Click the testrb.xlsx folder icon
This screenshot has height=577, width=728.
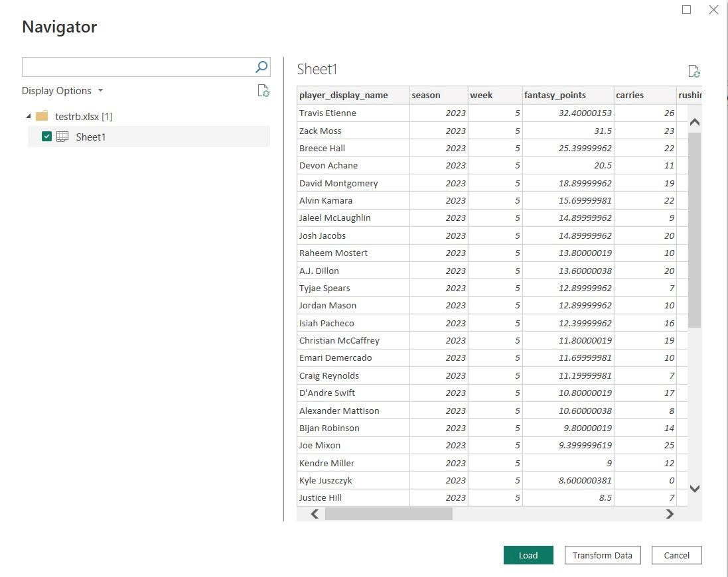(42, 116)
